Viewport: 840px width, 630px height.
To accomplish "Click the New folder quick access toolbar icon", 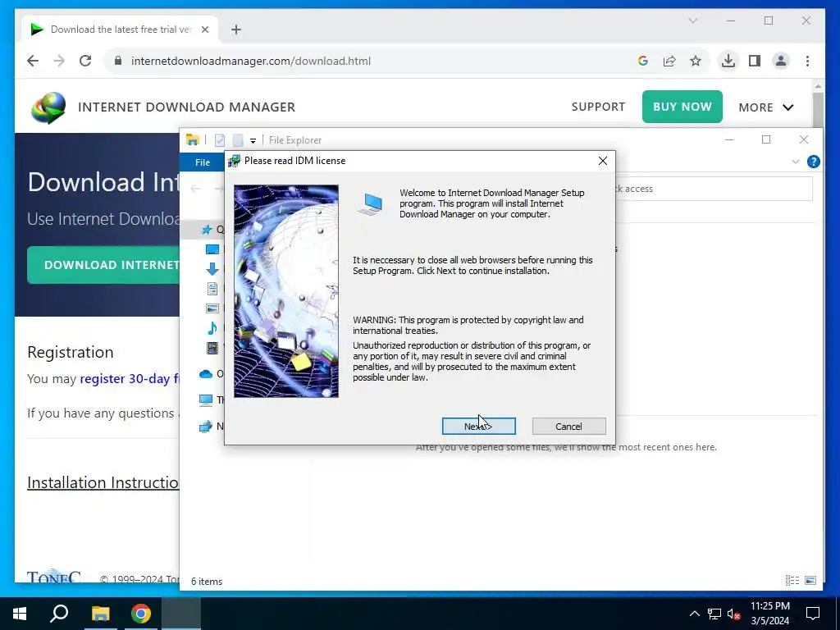I will click(238, 140).
